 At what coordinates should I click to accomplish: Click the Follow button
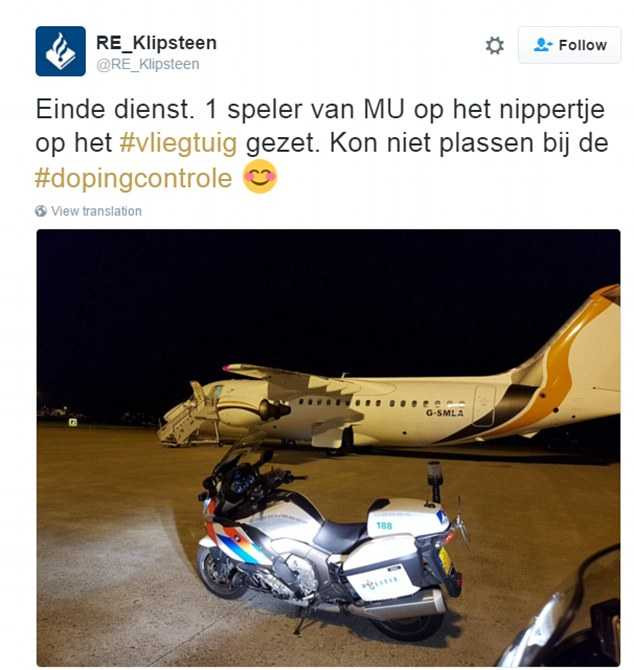(569, 45)
